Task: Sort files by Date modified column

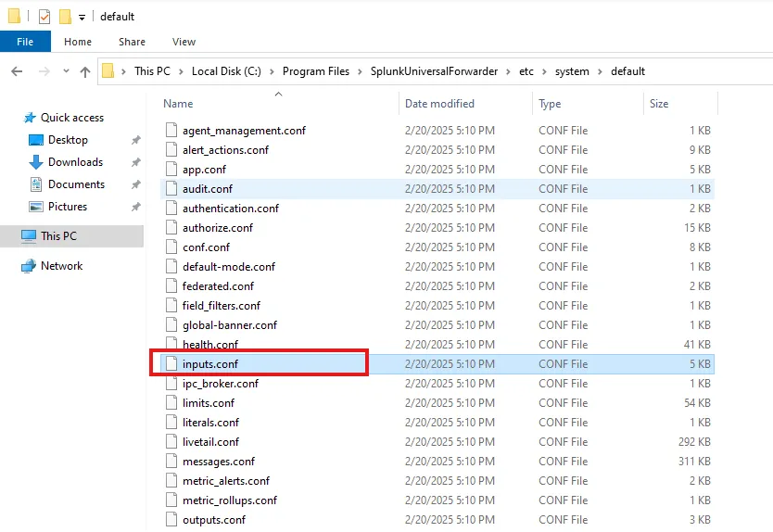Action: pos(439,104)
